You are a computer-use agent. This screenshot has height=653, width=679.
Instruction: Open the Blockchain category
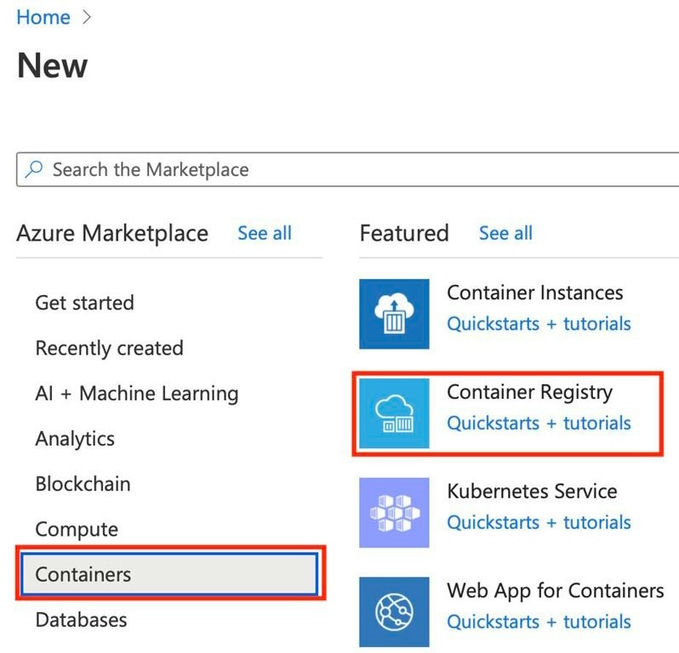(83, 483)
